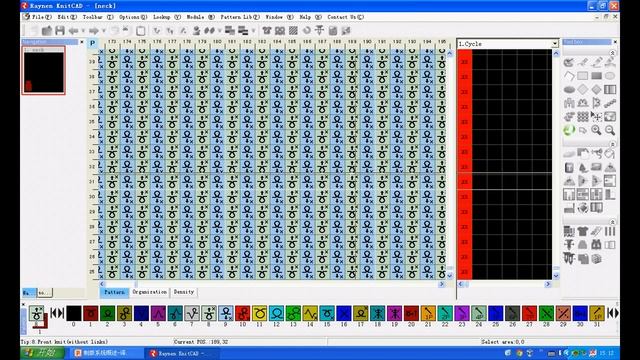Open the Options menu
The width and height of the screenshot is (640, 360).
[133, 17]
